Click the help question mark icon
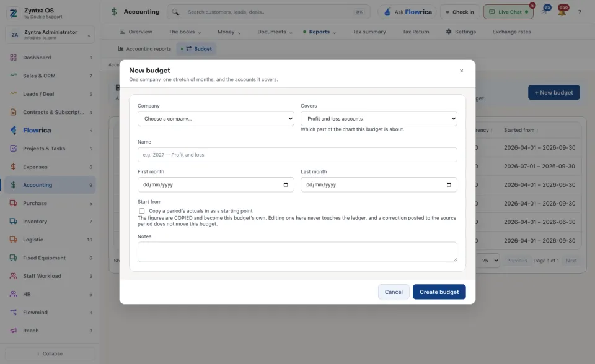 (580, 12)
